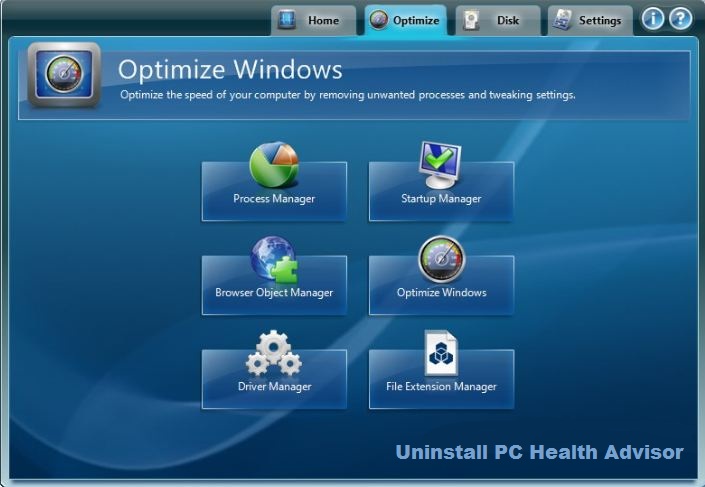Click the Optimize tab gauge icon
Viewport: 705px width, 487px height.
379,20
